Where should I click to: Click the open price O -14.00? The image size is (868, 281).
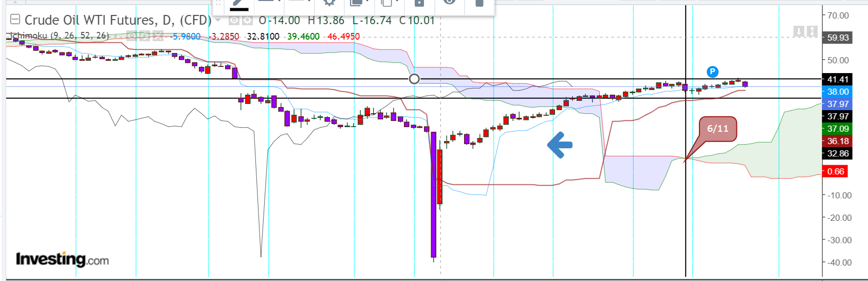(x=279, y=21)
